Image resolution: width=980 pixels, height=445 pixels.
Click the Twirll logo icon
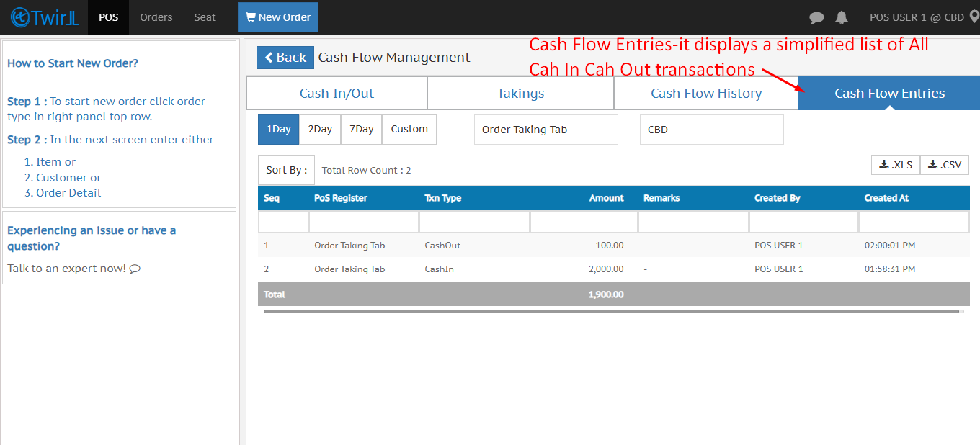click(20, 17)
